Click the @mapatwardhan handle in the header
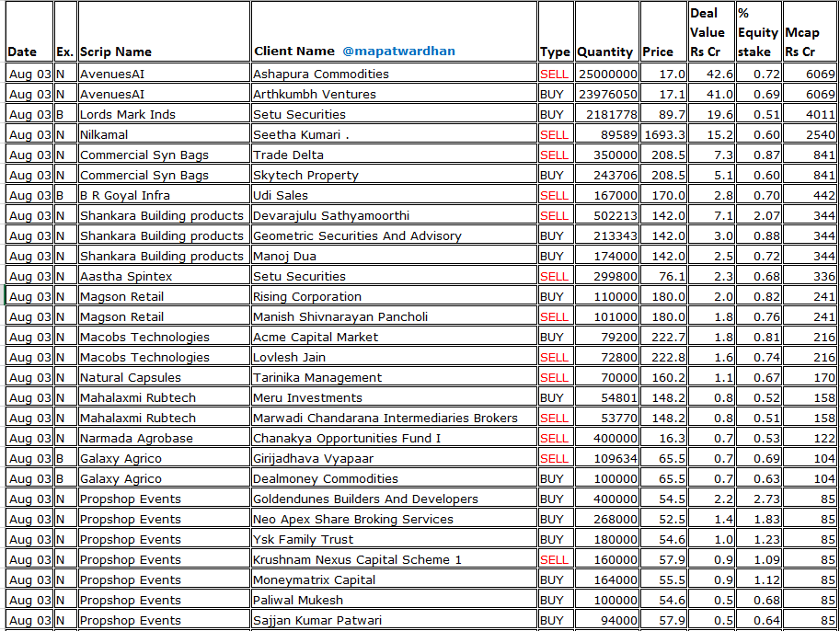 (398, 52)
